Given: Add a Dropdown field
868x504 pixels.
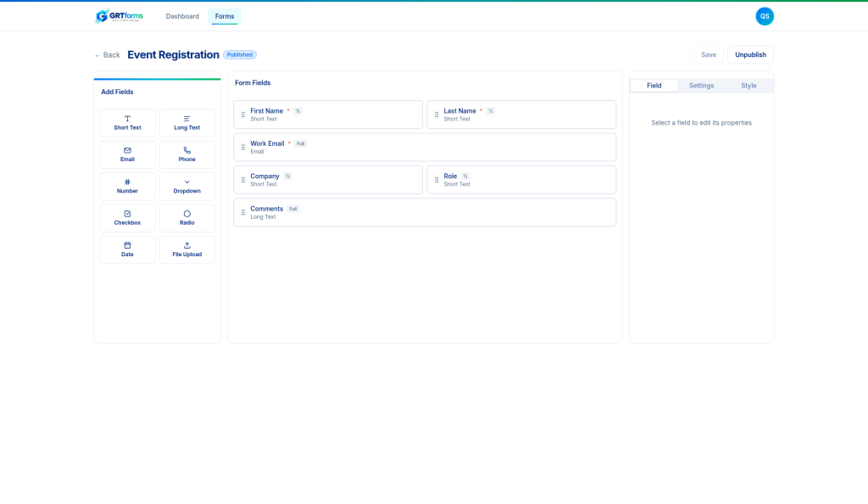Looking at the screenshot, I should 187,186.
